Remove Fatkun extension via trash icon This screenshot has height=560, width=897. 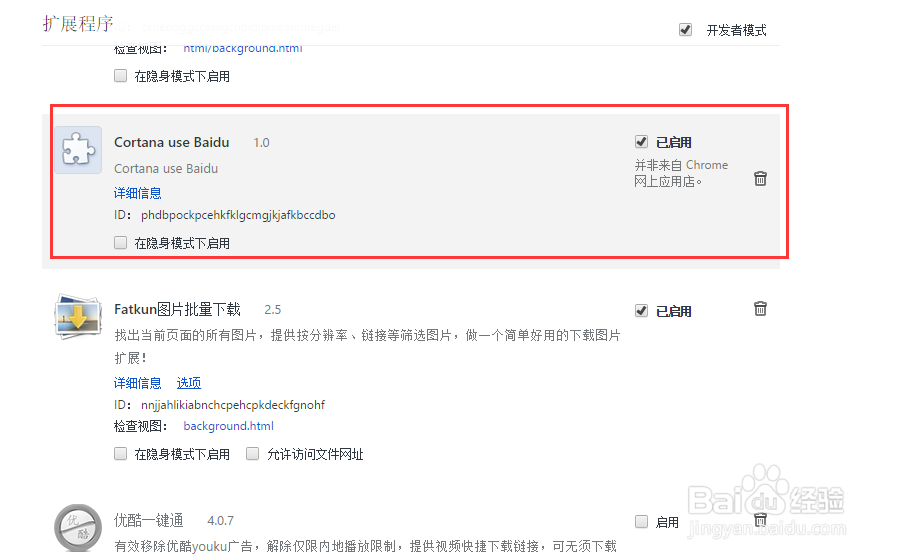[760, 309]
